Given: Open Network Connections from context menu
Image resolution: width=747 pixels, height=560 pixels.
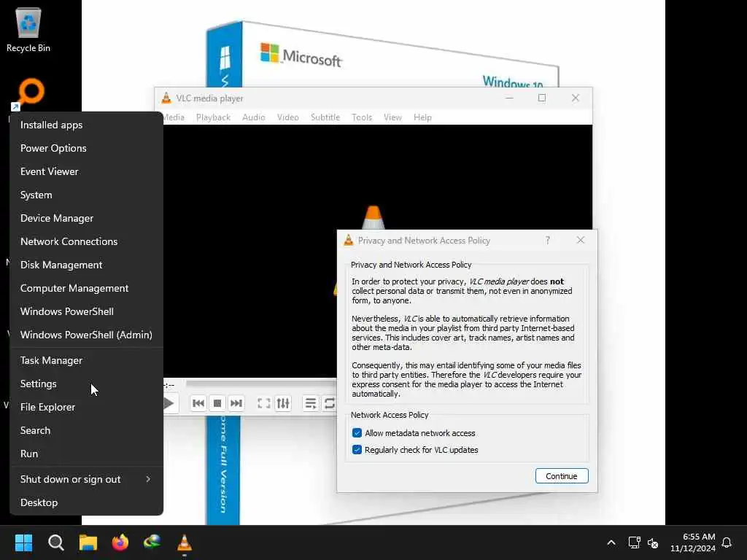Looking at the screenshot, I should [86, 241].
